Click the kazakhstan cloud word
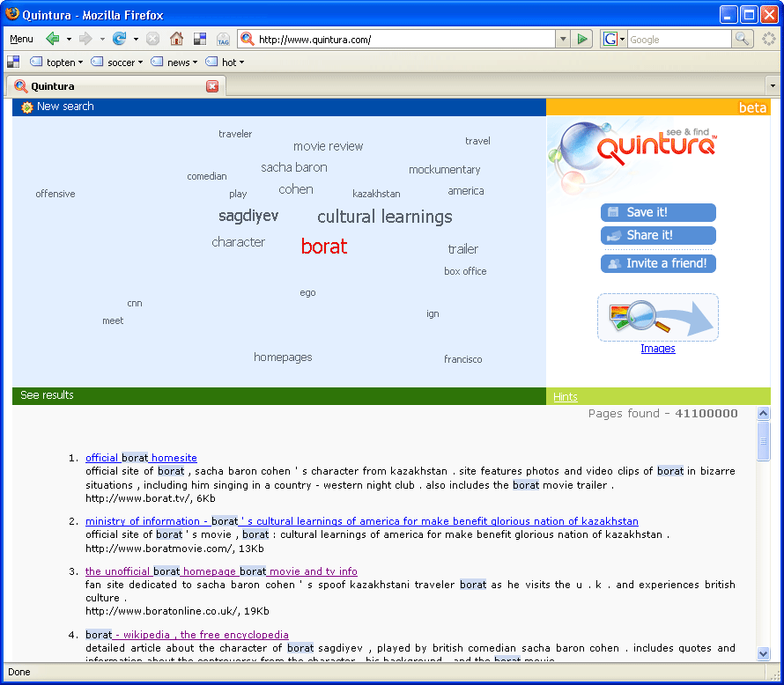784x685 pixels. click(376, 194)
